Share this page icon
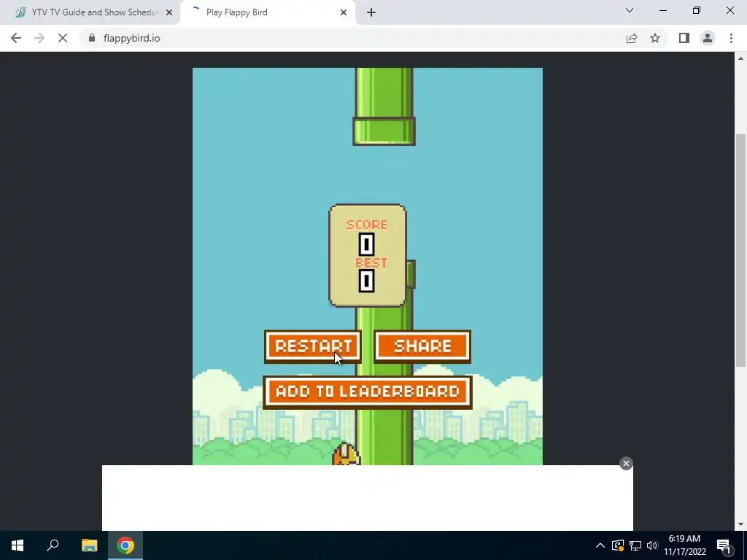 (x=632, y=38)
